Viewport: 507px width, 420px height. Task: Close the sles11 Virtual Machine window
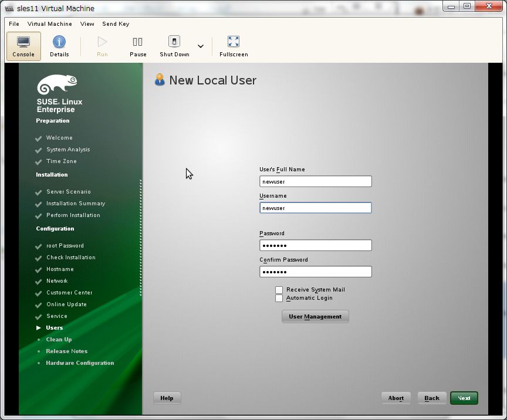(489, 6)
